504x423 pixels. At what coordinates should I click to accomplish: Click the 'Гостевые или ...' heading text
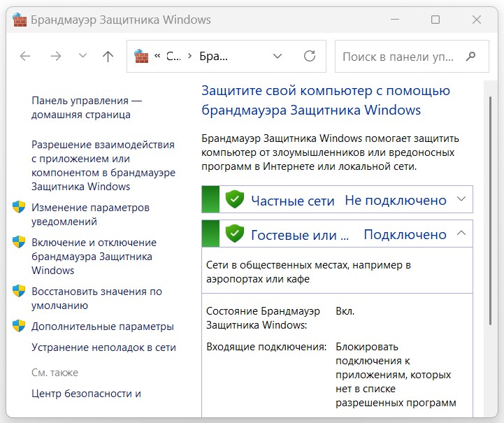pyautogui.click(x=300, y=236)
